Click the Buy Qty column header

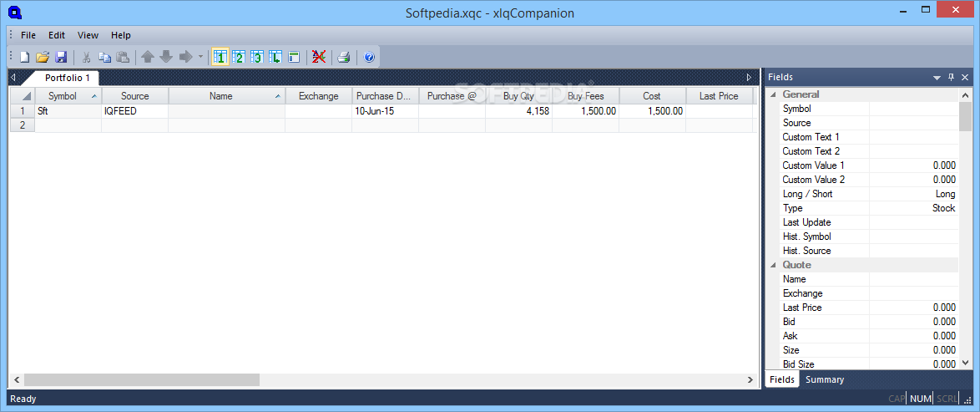(518, 96)
